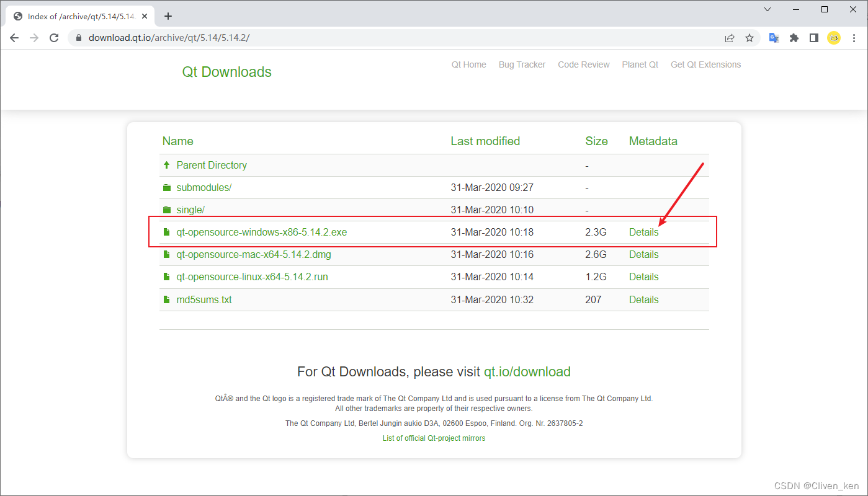Select the Index of /archive browser tab
Viewport: 868px width, 496px height.
79,16
